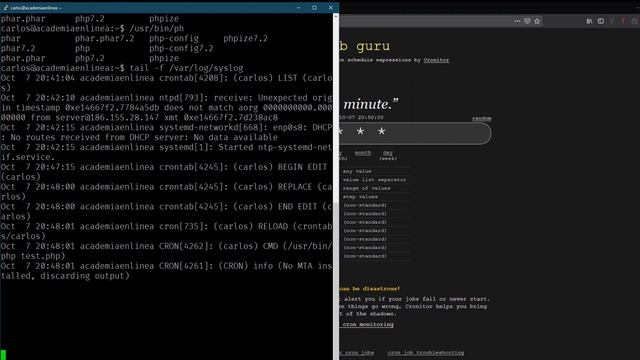Viewport: 640px width, 360px height.
Task: Click 'phar.phar7.2' text in terminal
Action: pyautogui.click(x=104, y=38)
